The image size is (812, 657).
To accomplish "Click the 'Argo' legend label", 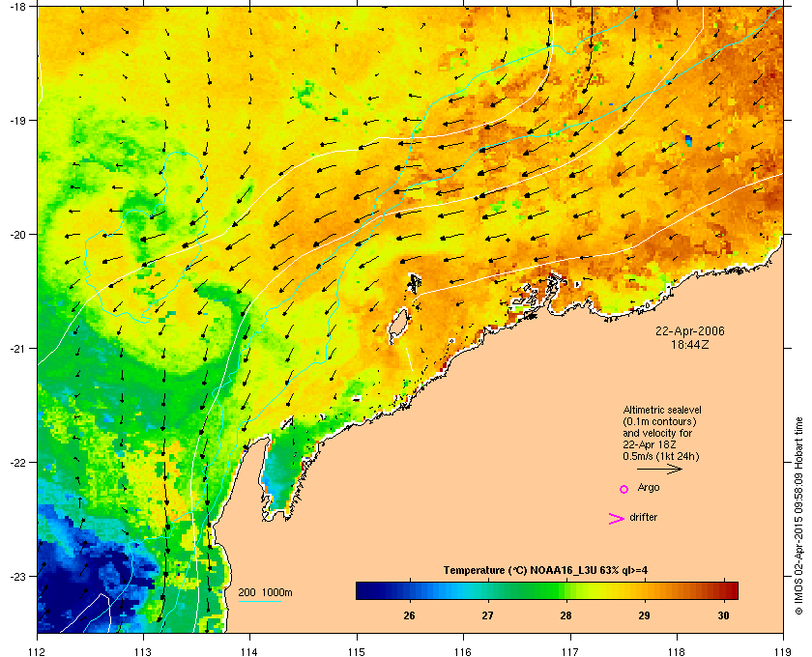I will click(x=649, y=488).
